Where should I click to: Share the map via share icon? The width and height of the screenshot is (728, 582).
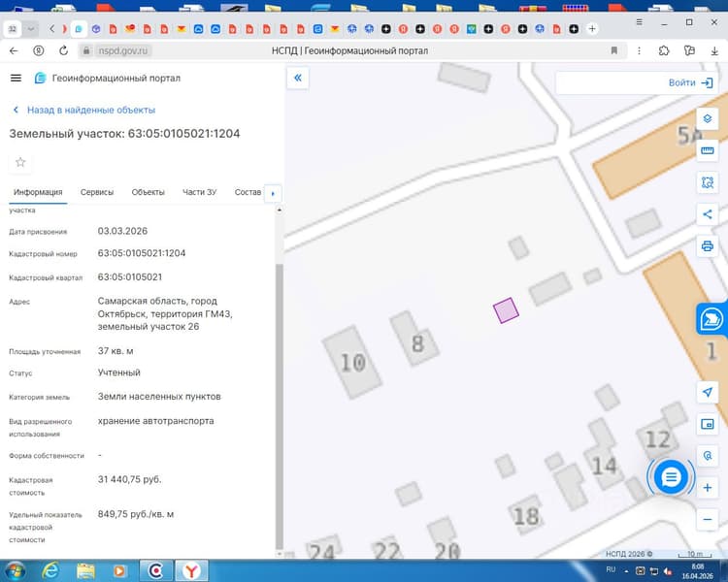707,214
